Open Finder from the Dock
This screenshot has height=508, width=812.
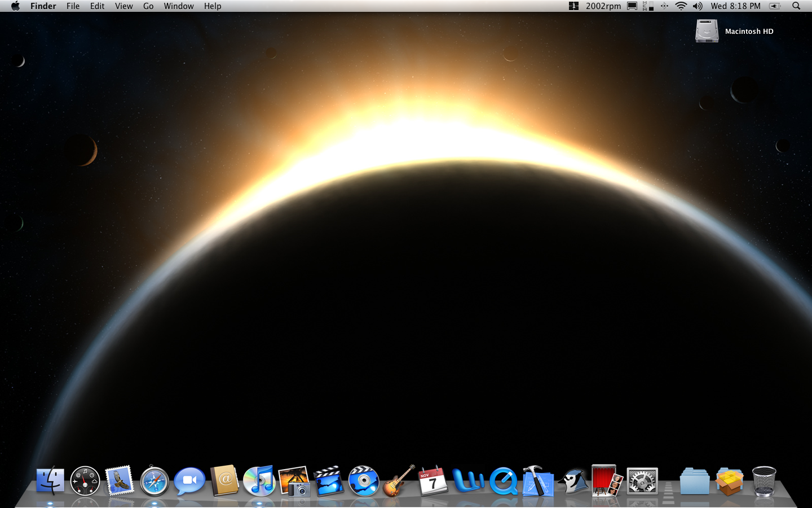point(50,481)
